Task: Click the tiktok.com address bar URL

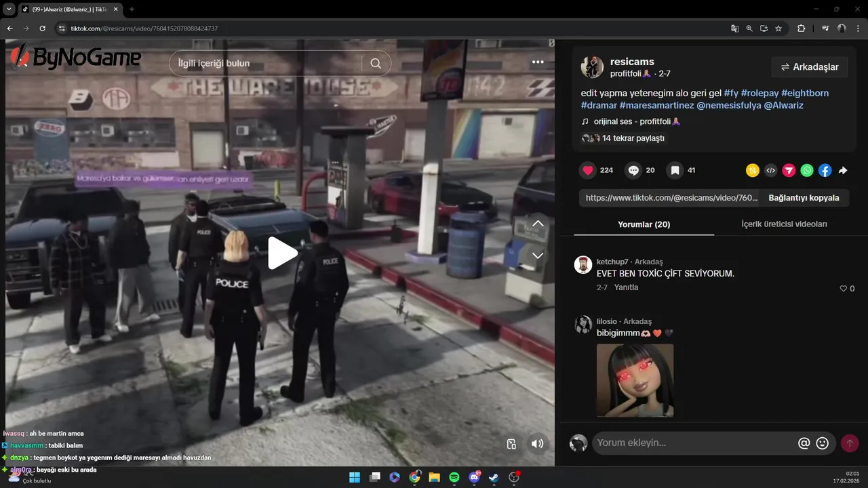Action: tap(144, 28)
